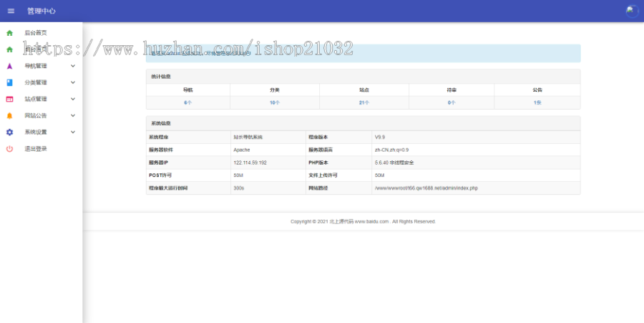
Task: Select the 站长导航系统 value cell
Action: (x=248, y=138)
